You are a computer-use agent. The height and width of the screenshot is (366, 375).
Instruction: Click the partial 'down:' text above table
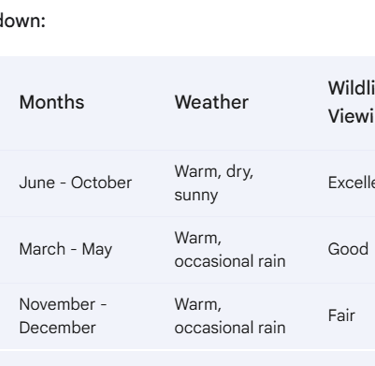coord(22,21)
